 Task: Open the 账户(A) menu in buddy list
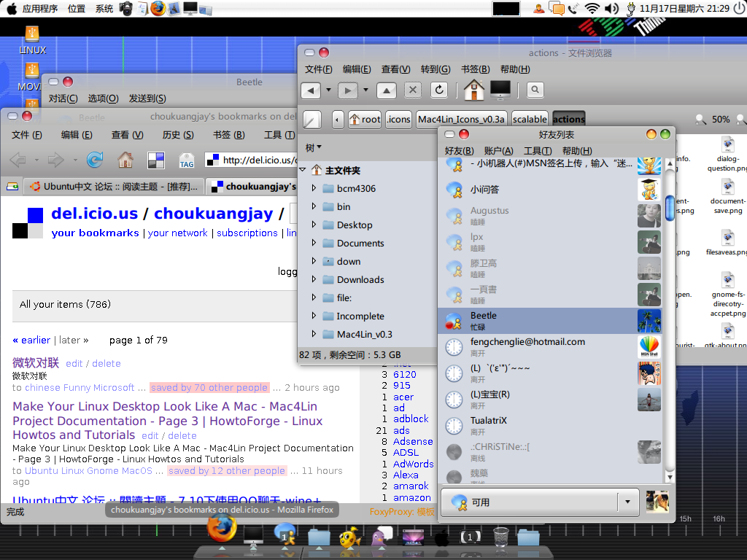[498, 150]
